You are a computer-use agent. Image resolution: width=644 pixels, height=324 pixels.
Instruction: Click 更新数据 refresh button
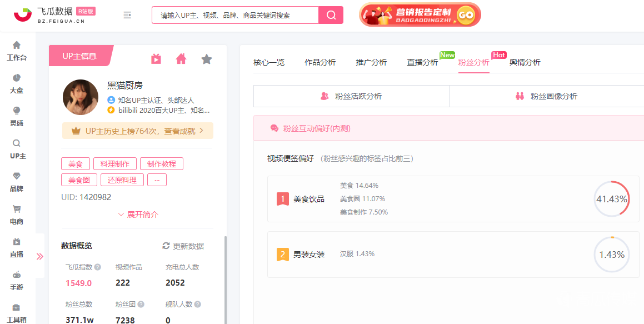pos(183,246)
